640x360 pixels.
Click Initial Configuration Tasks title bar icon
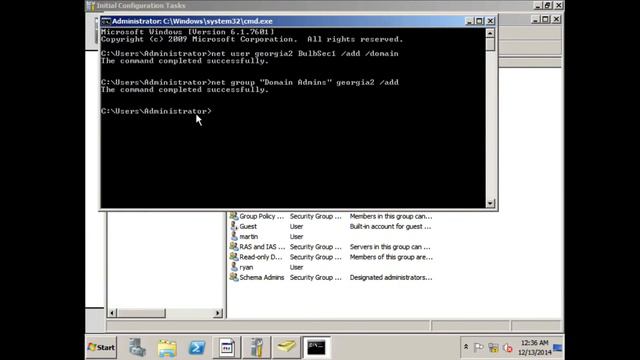point(91,6)
